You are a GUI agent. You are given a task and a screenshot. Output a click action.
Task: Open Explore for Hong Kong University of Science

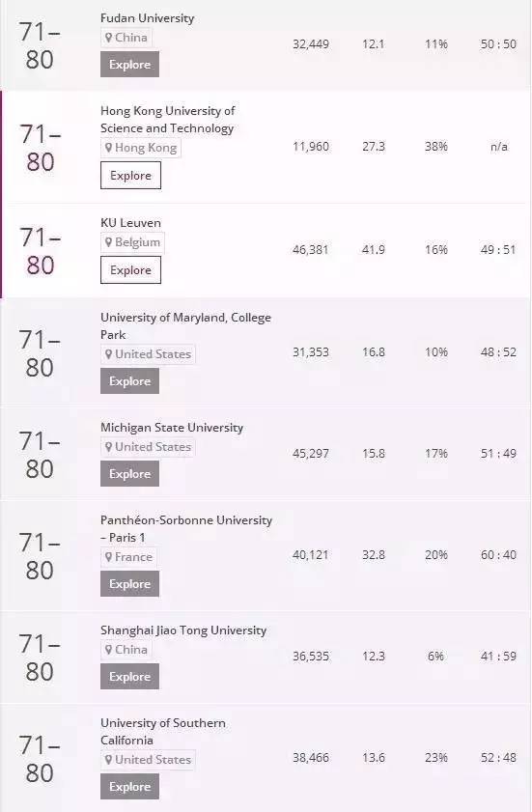click(x=130, y=175)
